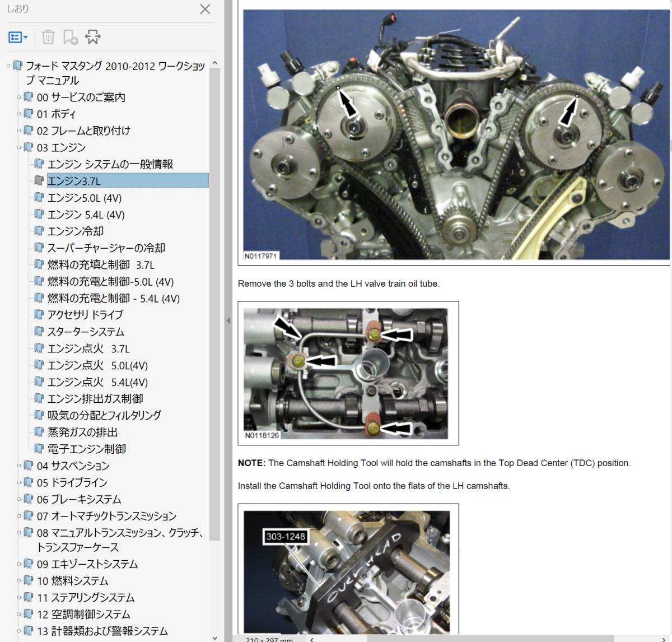Click the bookmark icon beside 10 燃料システム
Image resolution: width=672 pixels, height=642 pixels.
(x=28, y=580)
